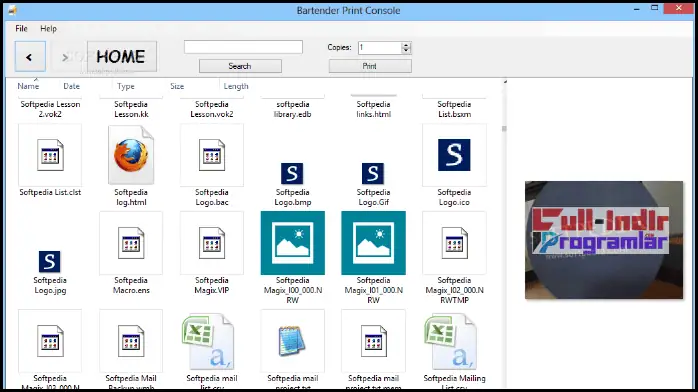Select the Softpedia Logo.Gif icon
The image size is (698, 392).
pyautogui.click(x=373, y=174)
